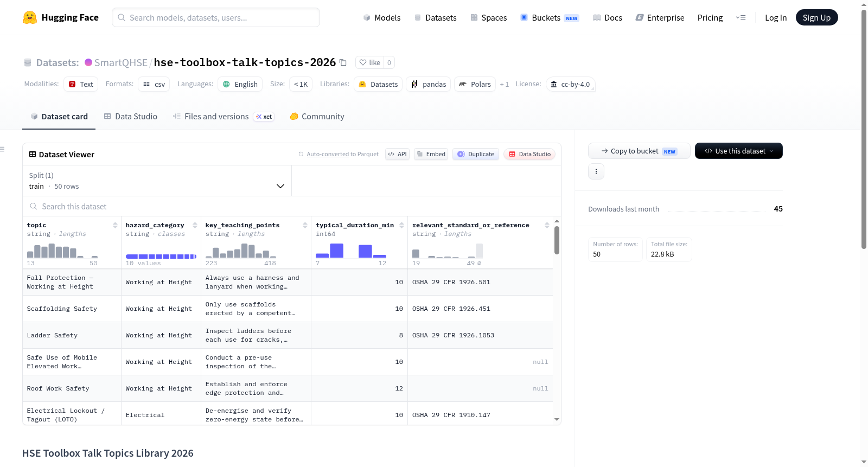
Task: Click the like count 0
Action: (389, 62)
